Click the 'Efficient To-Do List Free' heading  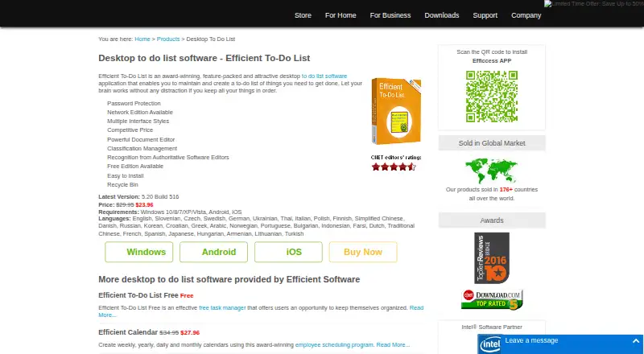[x=138, y=295]
